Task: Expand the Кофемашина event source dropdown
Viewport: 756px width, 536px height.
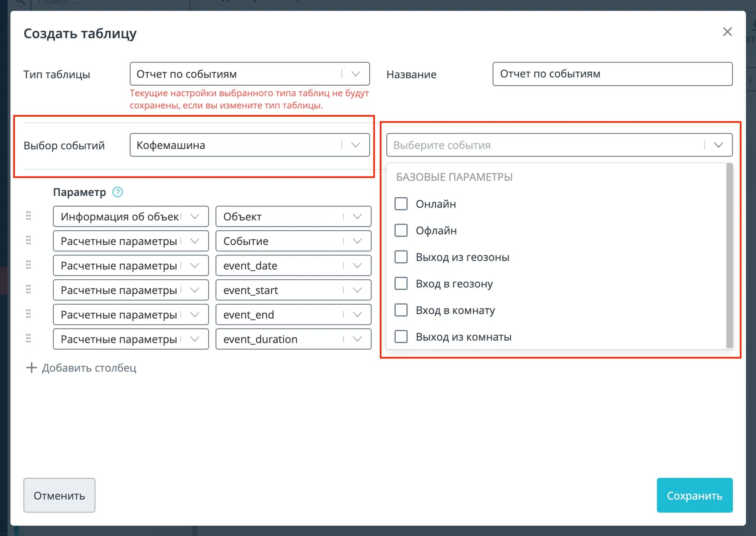Action: pyautogui.click(x=249, y=145)
